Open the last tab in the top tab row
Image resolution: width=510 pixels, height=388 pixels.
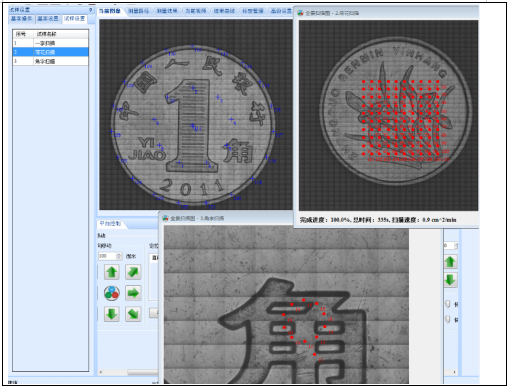pos(281,11)
